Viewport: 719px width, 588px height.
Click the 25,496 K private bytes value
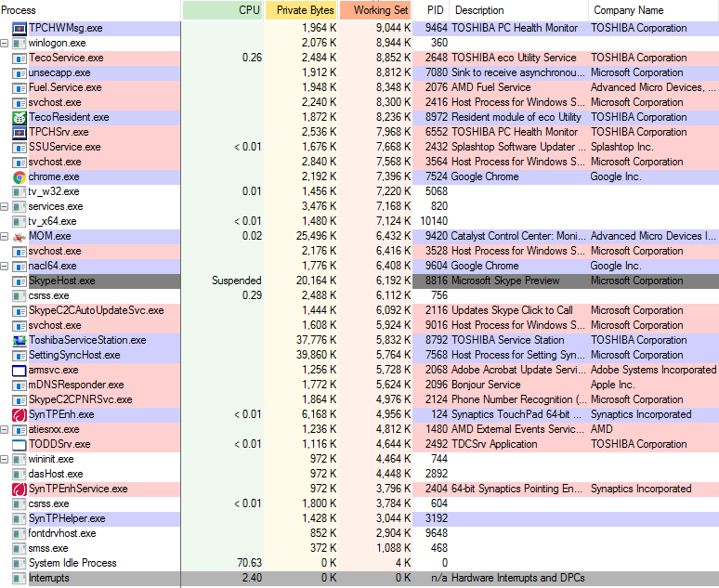(317, 236)
